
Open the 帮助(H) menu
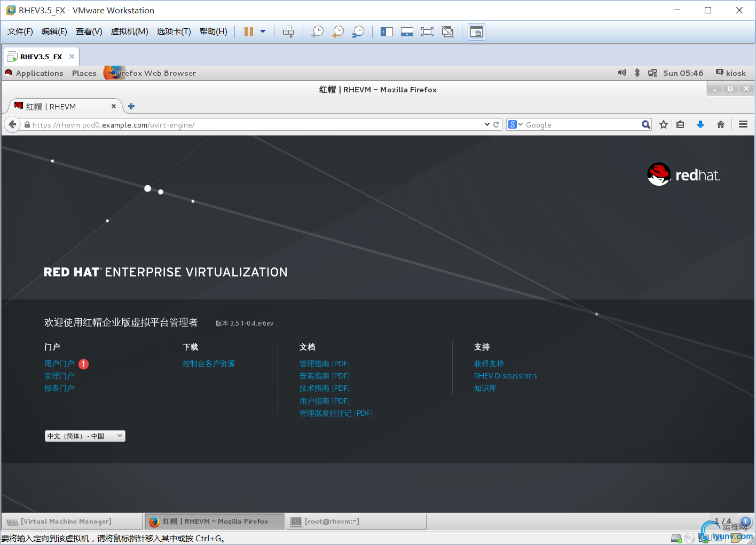click(x=214, y=31)
